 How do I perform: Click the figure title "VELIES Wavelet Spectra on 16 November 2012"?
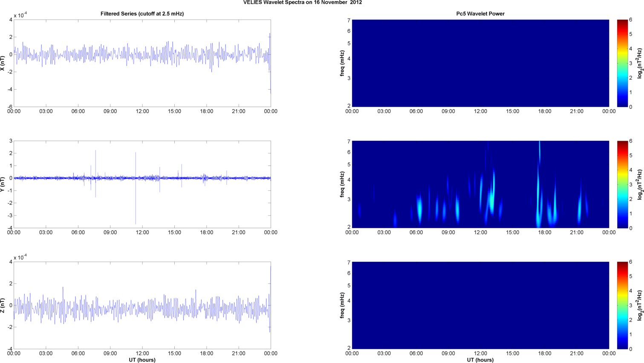click(x=303, y=3)
